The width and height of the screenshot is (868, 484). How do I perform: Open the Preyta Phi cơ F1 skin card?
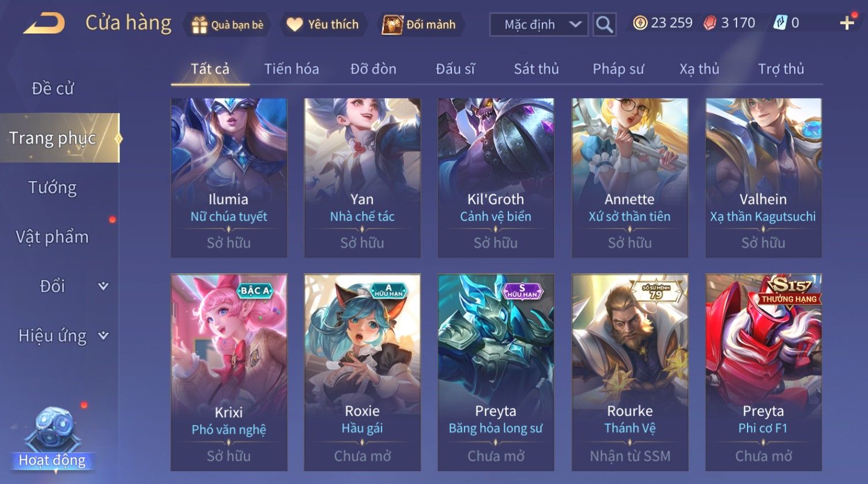pyautogui.click(x=764, y=372)
